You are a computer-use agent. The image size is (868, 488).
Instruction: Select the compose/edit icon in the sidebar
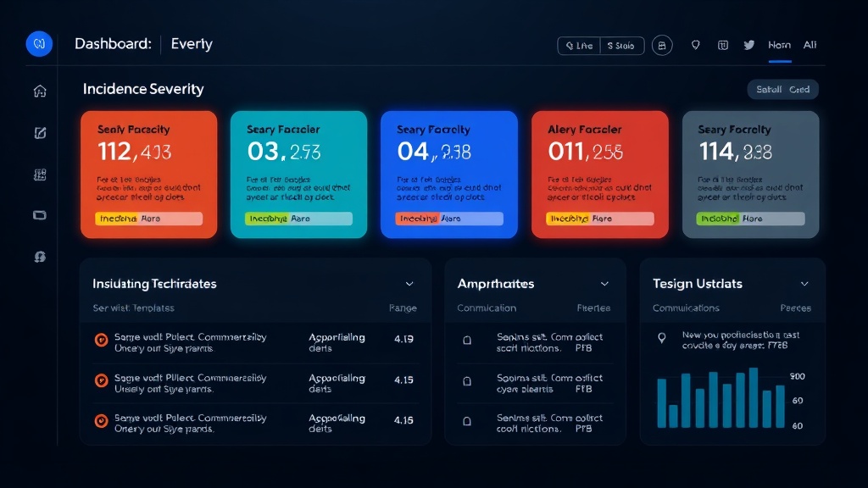(x=39, y=132)
